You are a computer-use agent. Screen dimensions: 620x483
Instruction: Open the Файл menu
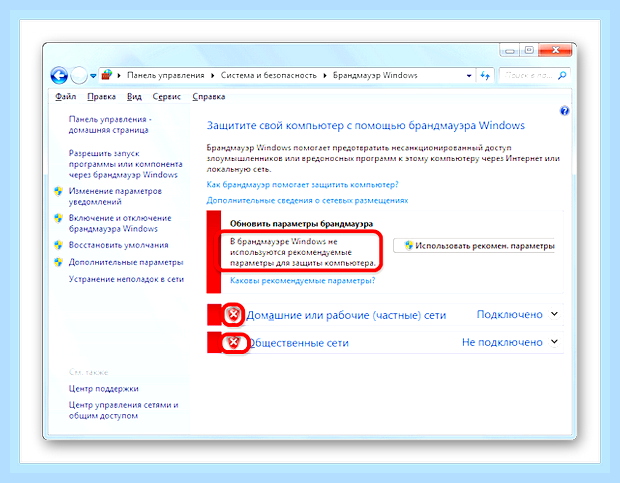coord(66,96)
